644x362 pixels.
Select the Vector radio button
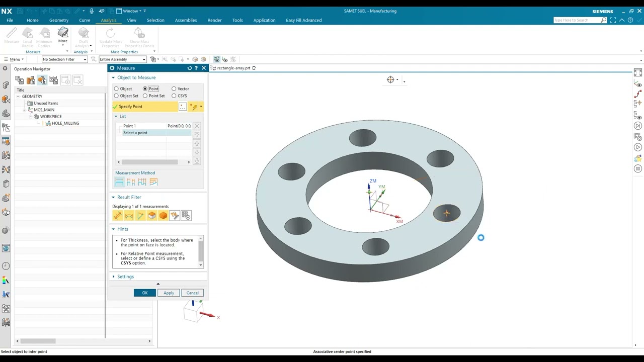point(174,89)
